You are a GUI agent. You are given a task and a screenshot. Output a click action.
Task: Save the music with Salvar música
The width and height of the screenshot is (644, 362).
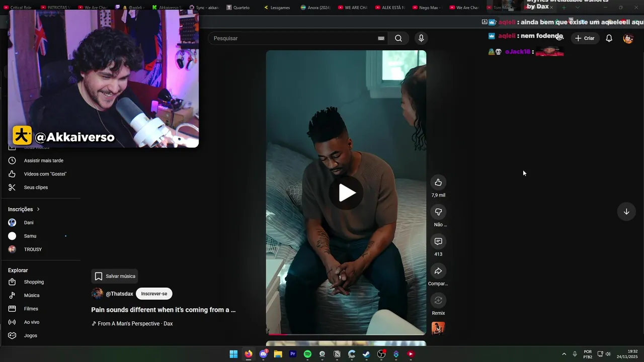click(115, 276)
